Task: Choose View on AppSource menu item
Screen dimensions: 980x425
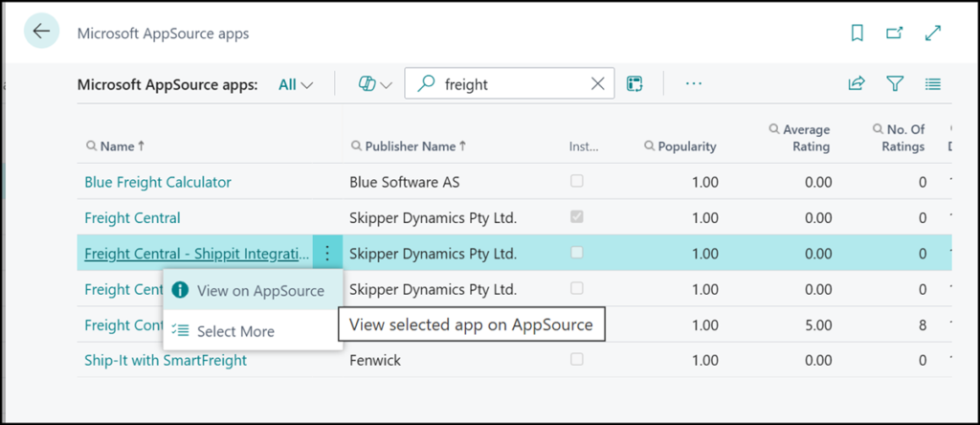Action: click(259, 291)
